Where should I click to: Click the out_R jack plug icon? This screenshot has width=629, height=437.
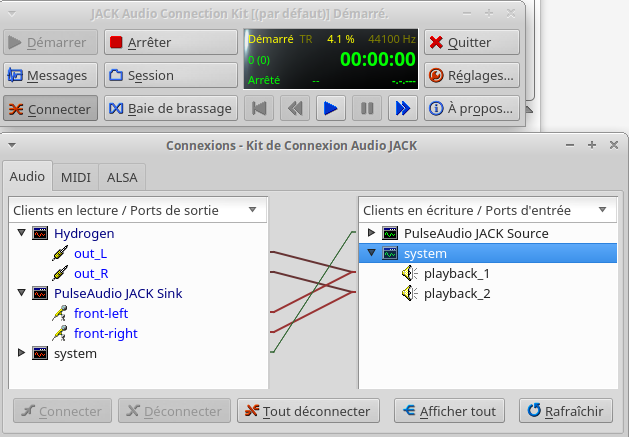pyautogui.click(x=60, y=273)
